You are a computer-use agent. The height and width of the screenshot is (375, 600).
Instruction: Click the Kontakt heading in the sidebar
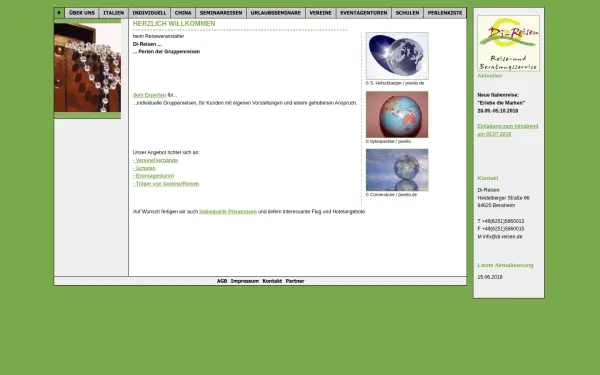coord(488,178)
